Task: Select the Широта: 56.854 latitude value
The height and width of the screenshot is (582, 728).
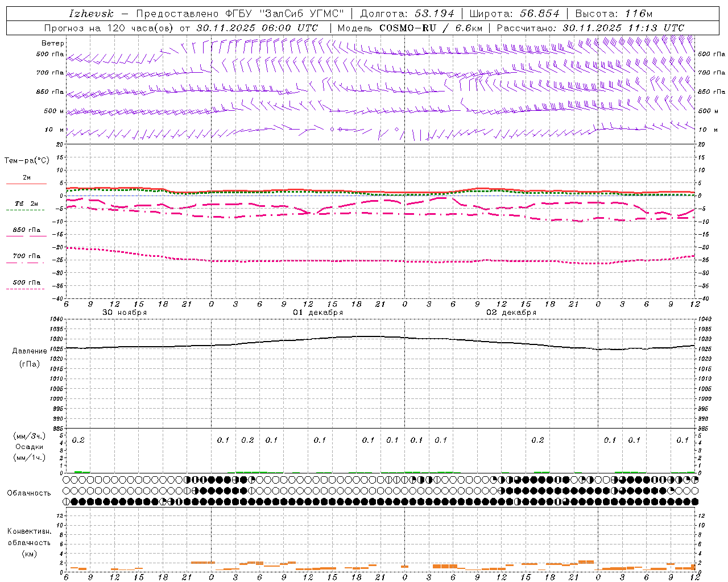Action: pos(514,14)
